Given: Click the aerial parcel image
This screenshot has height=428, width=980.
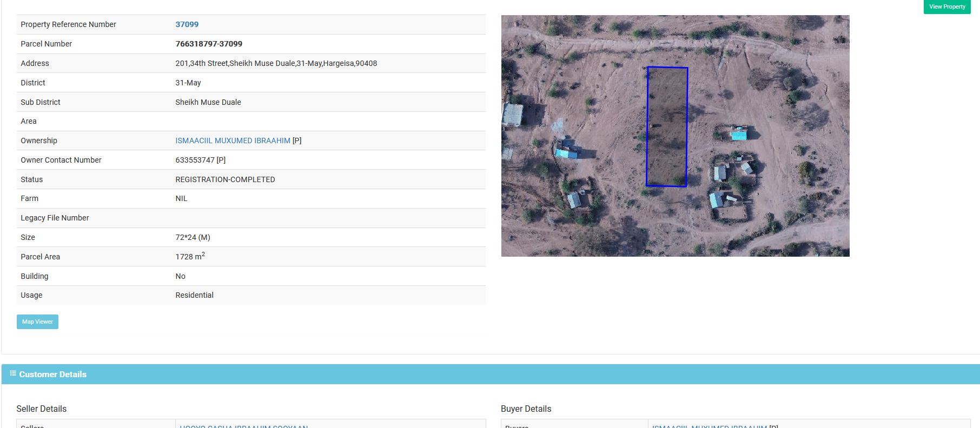Looking at the screenshot, I should click(x=675, y=136).
